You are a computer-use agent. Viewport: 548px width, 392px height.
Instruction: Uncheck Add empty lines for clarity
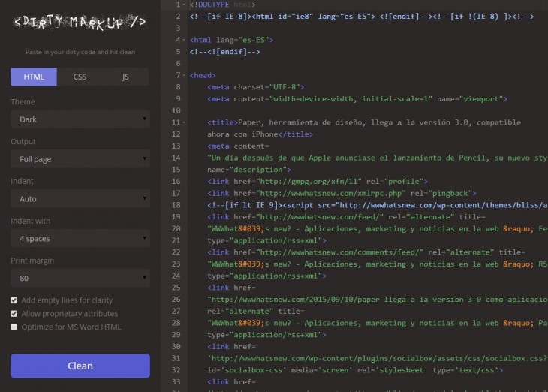click(14, 300)
